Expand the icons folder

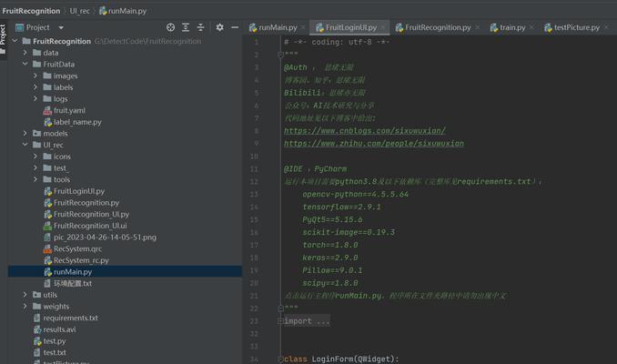[35, 157]
